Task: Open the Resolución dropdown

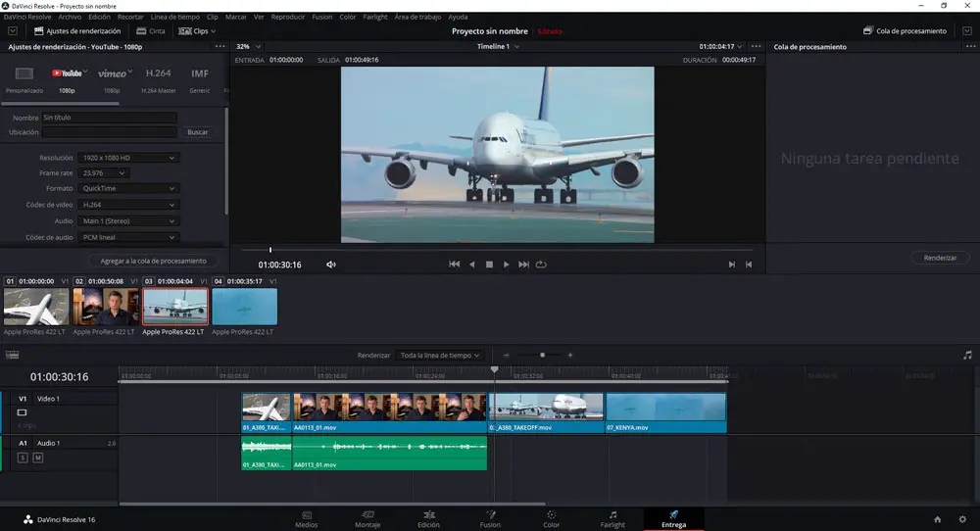Action: point(128,158)
